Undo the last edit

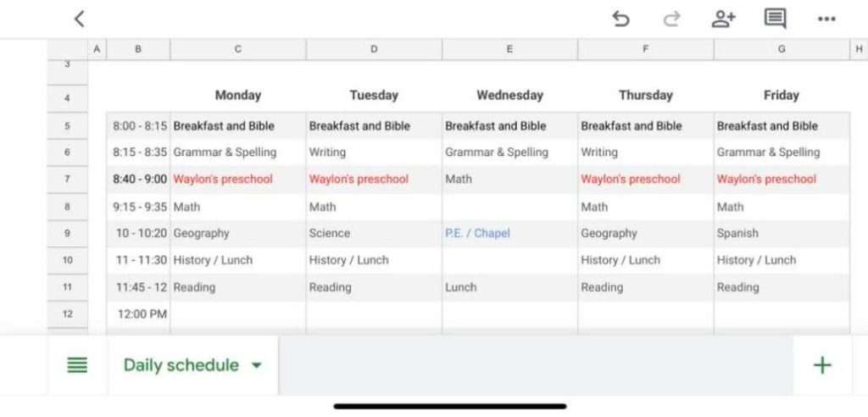point(620,19)
